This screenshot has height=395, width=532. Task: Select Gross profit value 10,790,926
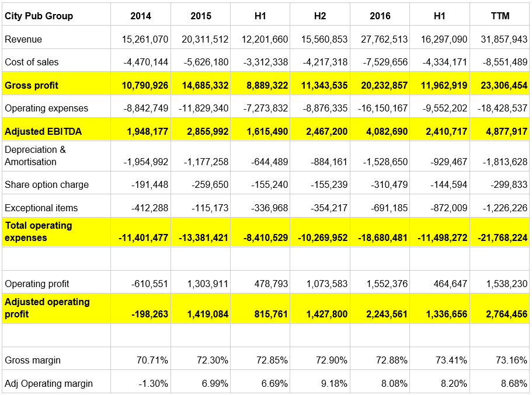click(x=145, y=85)
